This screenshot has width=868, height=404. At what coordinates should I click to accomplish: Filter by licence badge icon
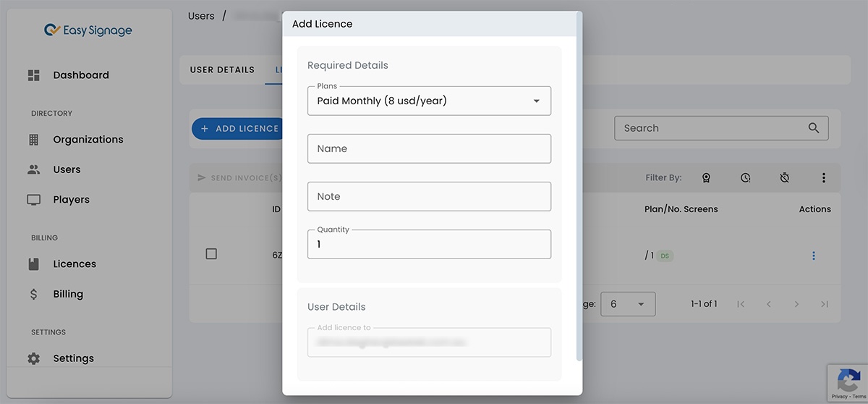(x=706, y=177)
